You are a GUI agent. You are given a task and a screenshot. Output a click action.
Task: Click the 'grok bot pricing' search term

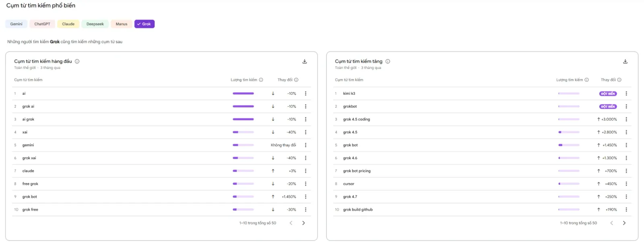click(357, 171)
